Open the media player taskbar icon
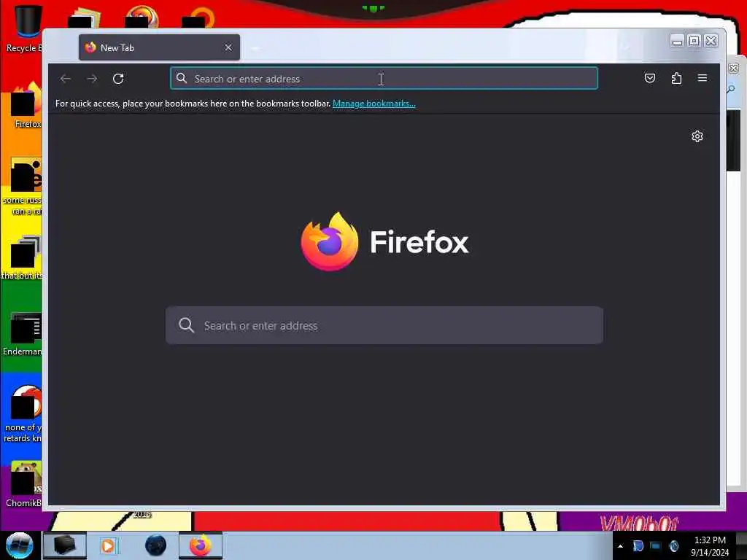 108,545
